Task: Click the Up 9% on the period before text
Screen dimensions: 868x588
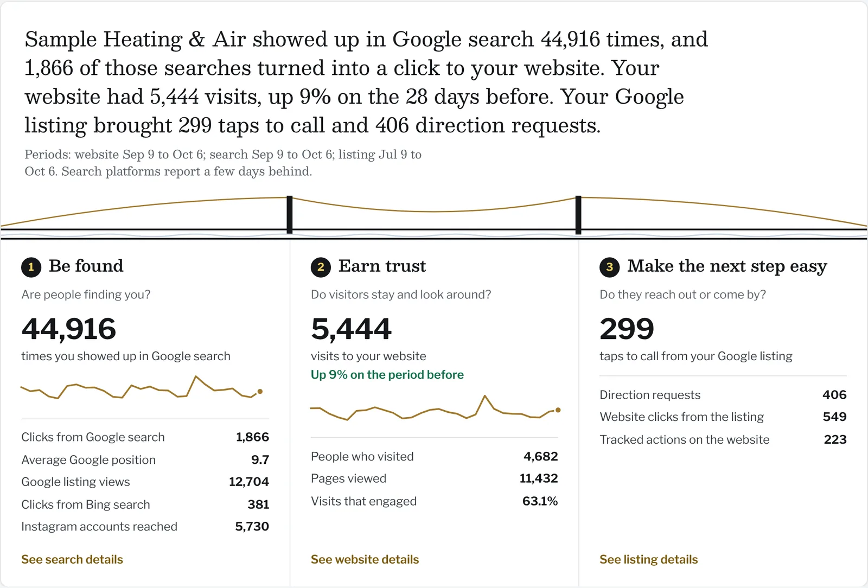Action: [387, 375]
